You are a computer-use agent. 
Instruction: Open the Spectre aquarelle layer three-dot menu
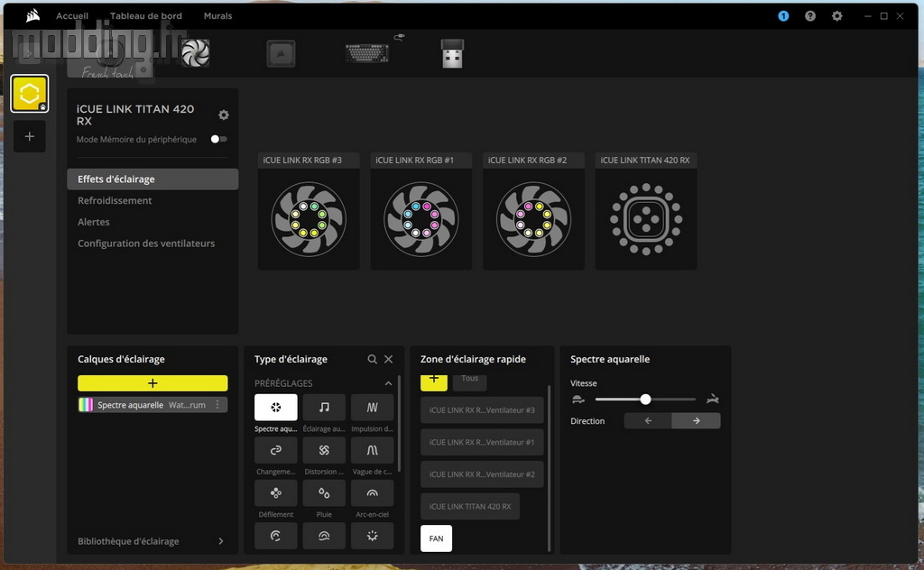point(217,405)
